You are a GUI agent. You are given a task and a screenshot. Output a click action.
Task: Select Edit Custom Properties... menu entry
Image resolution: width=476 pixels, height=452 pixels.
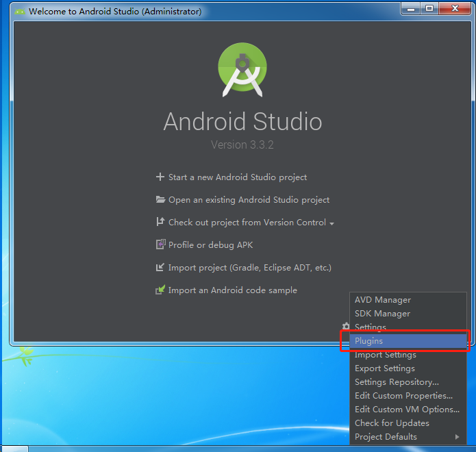coord(408,396)
